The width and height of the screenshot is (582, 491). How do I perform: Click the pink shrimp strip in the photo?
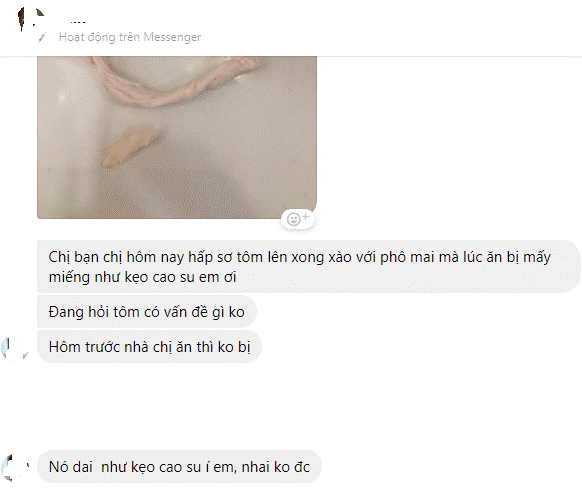tap(174, 84)
